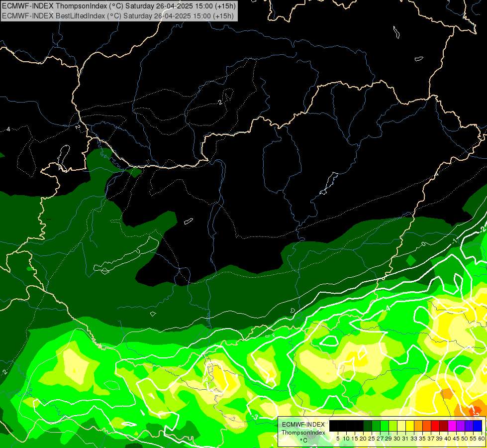Click the legend tick value '55'

click(473, 439)
